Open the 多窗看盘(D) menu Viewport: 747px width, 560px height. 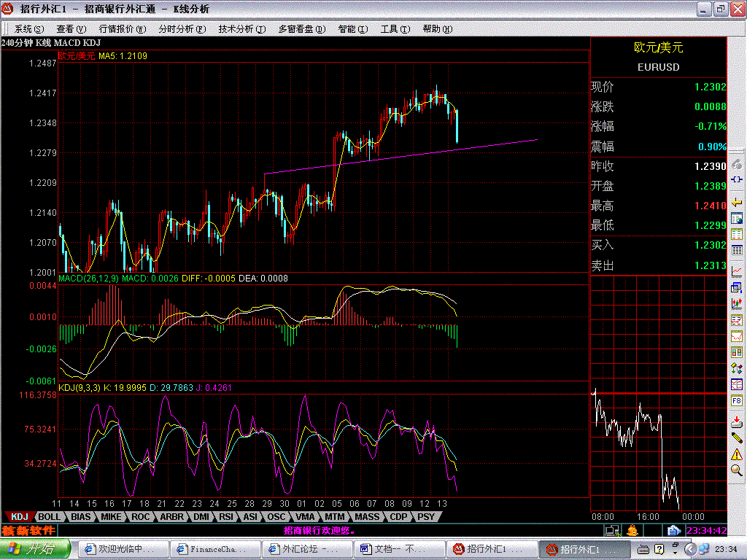[x=302, y=29]
